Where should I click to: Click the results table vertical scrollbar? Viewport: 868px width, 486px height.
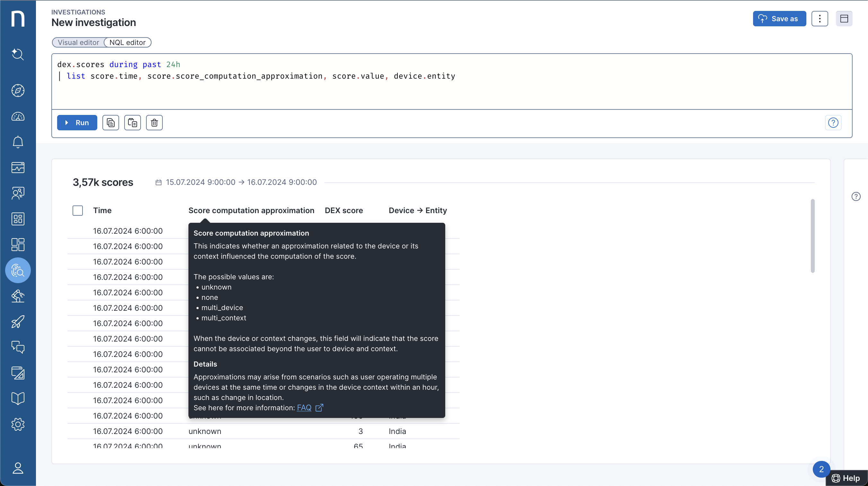tap(812, 236)
